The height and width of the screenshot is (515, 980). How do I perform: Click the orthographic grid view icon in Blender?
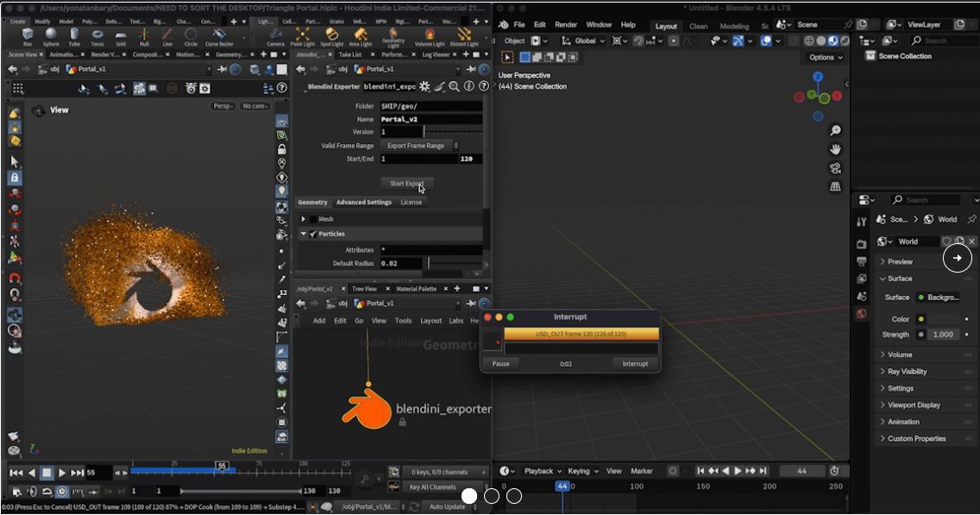click(836, 187)
